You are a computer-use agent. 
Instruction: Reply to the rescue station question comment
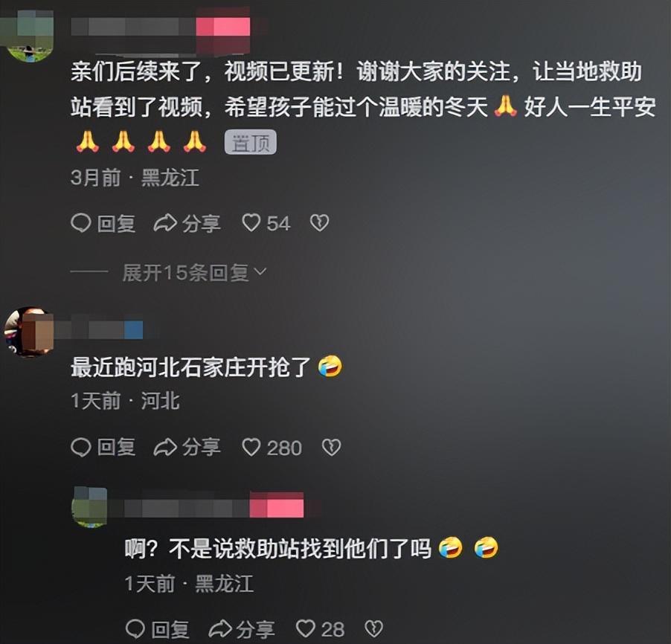coord(158,629)
